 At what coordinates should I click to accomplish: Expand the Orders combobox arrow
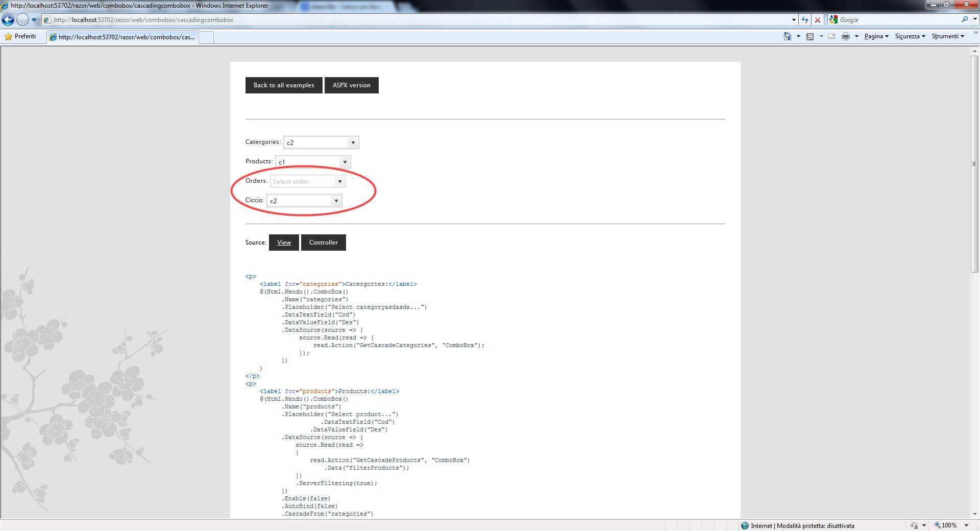click(340, 181)
